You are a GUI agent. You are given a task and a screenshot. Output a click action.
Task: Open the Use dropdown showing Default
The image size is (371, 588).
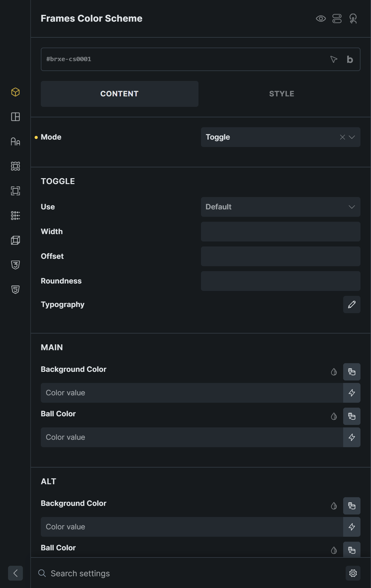click(x=281, y=207)
